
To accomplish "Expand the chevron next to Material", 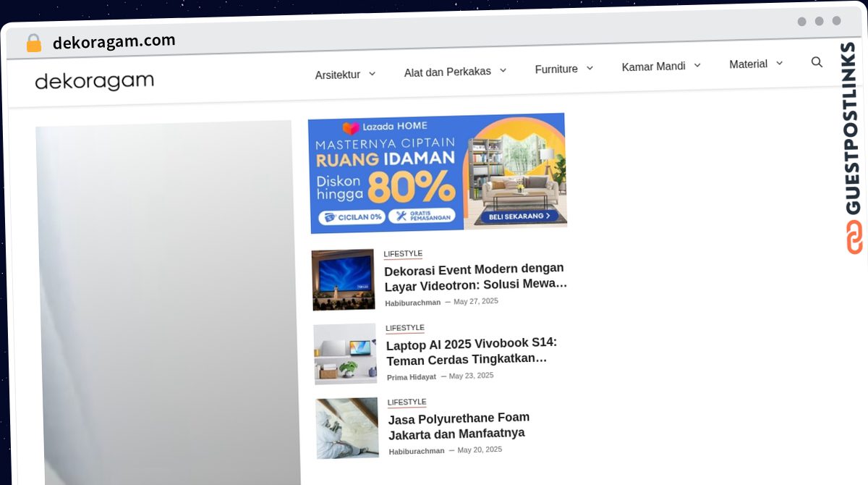I will tap(779, 63).
